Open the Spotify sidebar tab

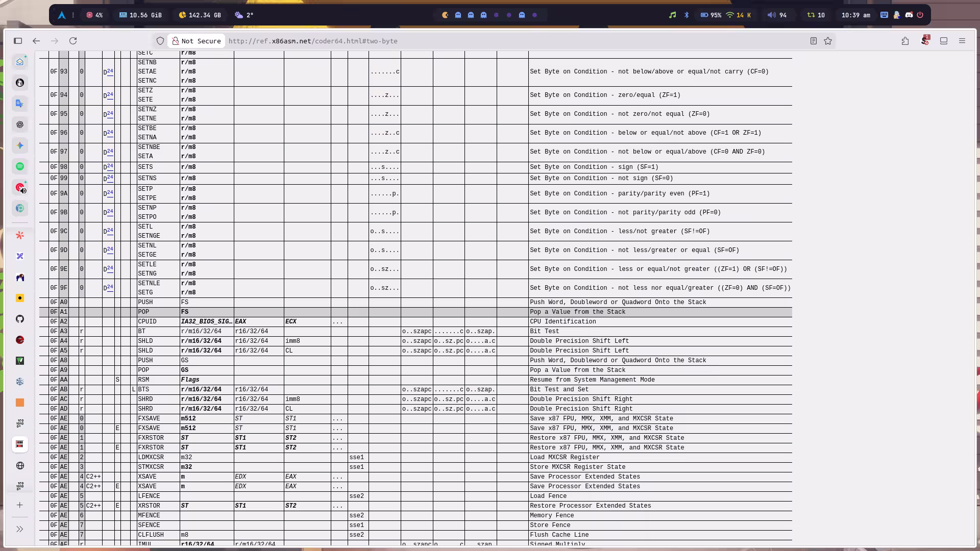(x=20, y=166)
